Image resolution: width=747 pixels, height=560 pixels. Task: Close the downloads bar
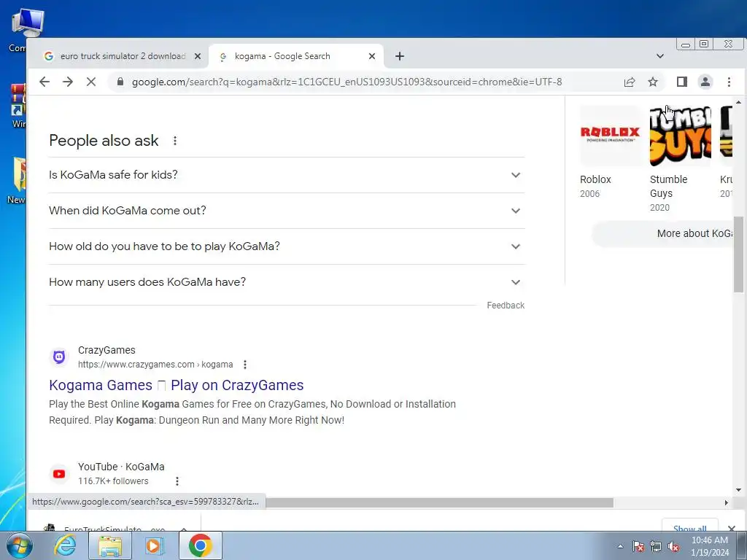(732, 528)
